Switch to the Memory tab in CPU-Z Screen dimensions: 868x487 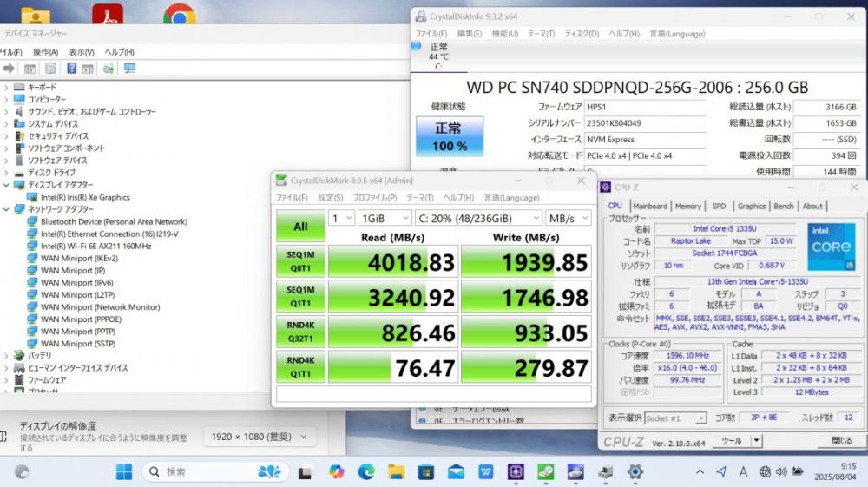688,206
